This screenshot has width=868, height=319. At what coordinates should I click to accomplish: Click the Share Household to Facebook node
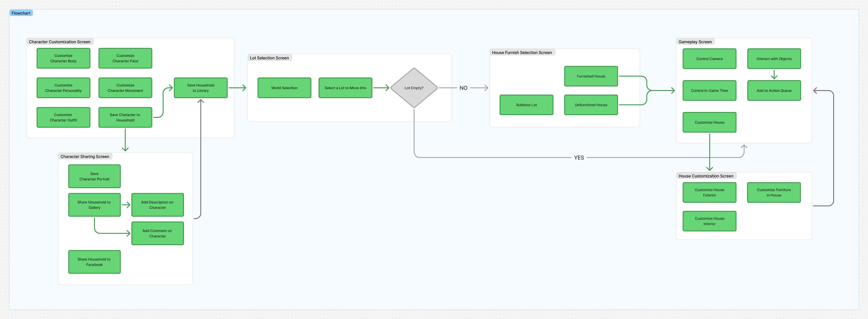click(94, 262)
